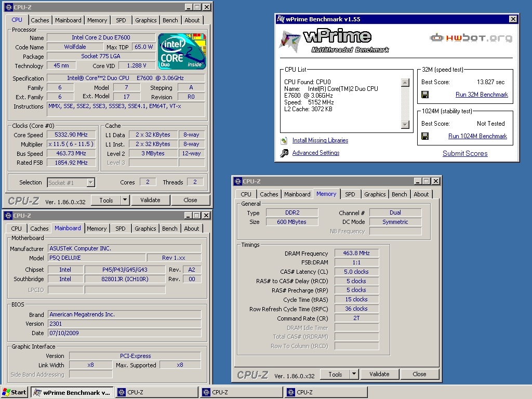This screenshot has width=532, height=399.
Task: Click the wPrime logo graphic
Action: click(x=334, y=41)
